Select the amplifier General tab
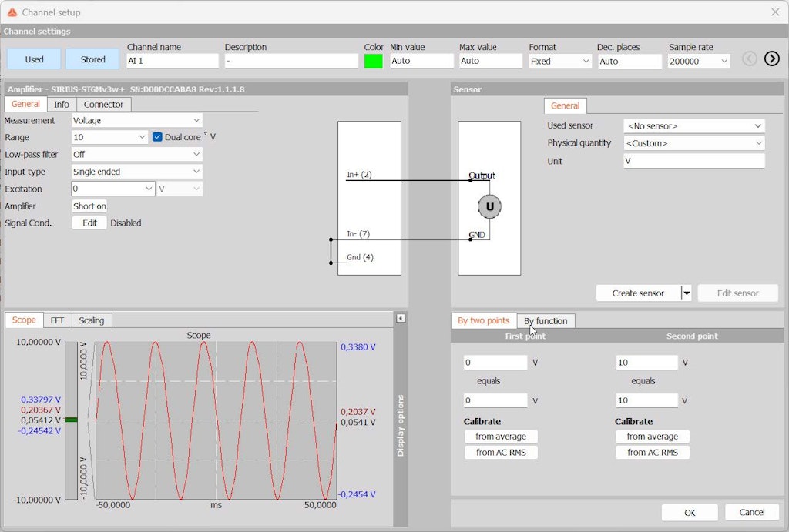This screenshot has width=789, height=532. [25, 104]
